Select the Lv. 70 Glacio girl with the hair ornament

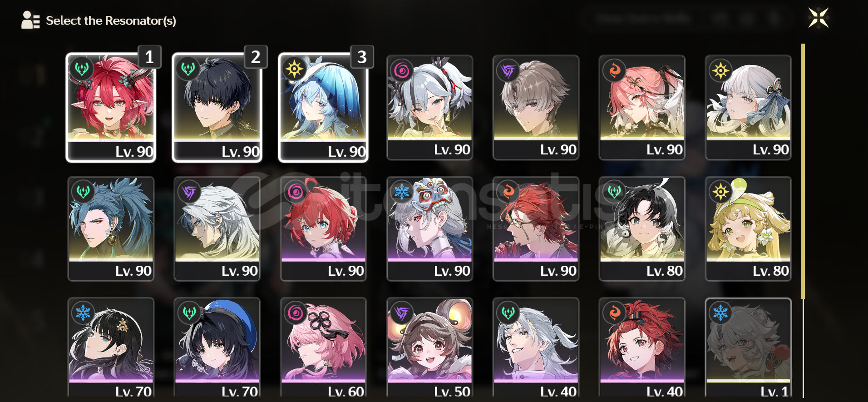pos(111,348)
